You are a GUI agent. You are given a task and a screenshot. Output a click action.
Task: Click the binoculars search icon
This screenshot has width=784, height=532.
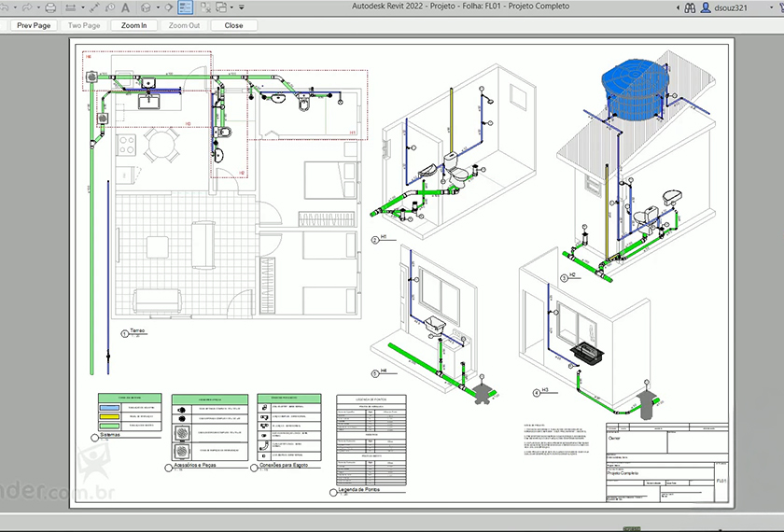click(x=689, y=7)
